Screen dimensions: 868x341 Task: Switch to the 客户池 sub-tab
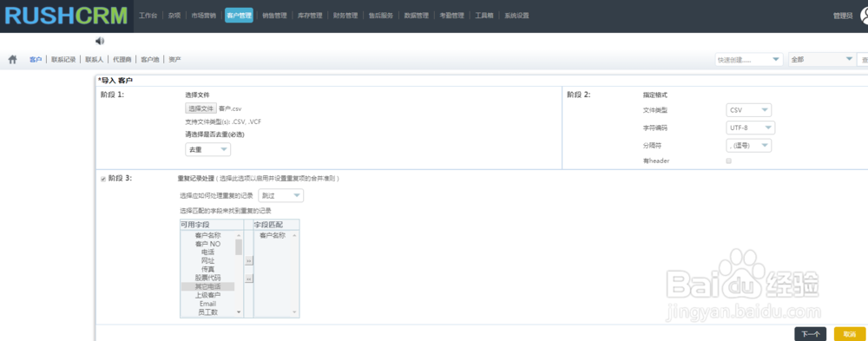pos(150,60)
